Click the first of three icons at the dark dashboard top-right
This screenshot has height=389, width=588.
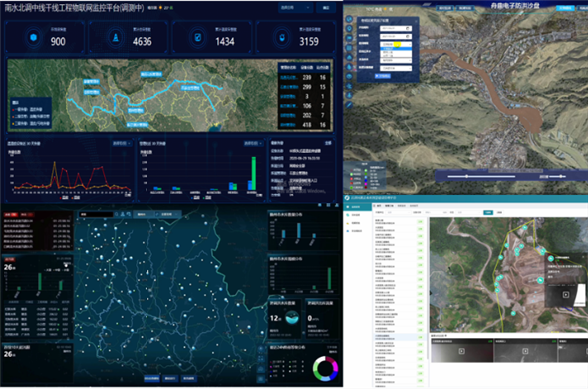coord(320,205)
